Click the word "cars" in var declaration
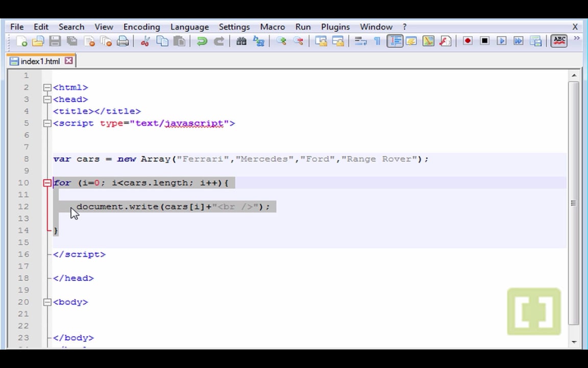Viewport: 588px width, 368px height. click(x=88, y=159)
